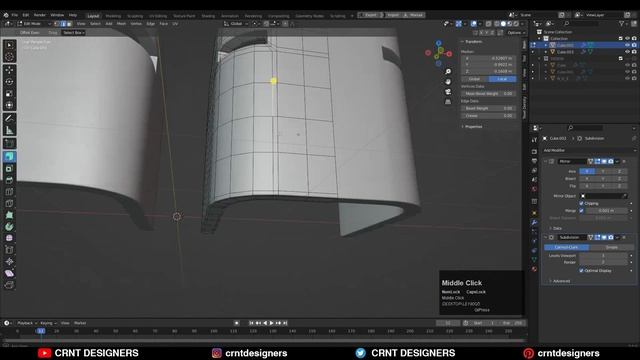Open Select Box tool mode dropdown
Viewport: 640px width, 360px height.
pos(74,33)
